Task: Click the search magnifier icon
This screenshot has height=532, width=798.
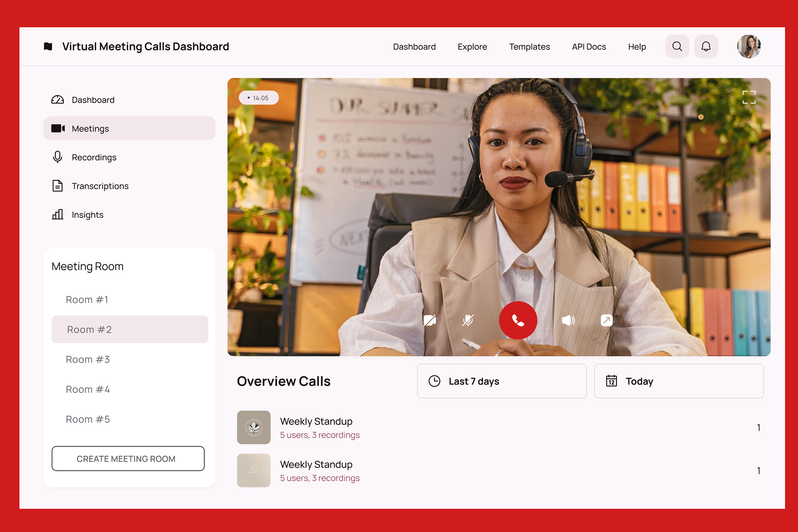Action: pos(677,46)
